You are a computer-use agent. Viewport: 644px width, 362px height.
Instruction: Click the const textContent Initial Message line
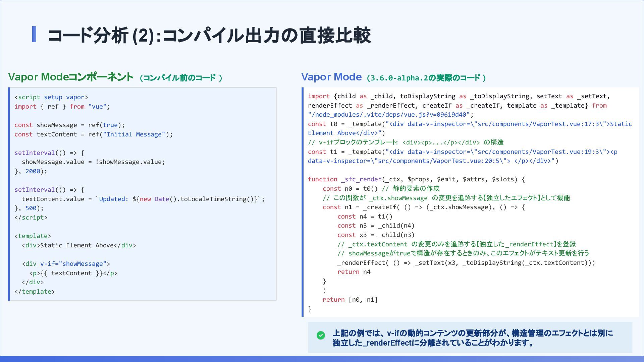coord(93,134)
